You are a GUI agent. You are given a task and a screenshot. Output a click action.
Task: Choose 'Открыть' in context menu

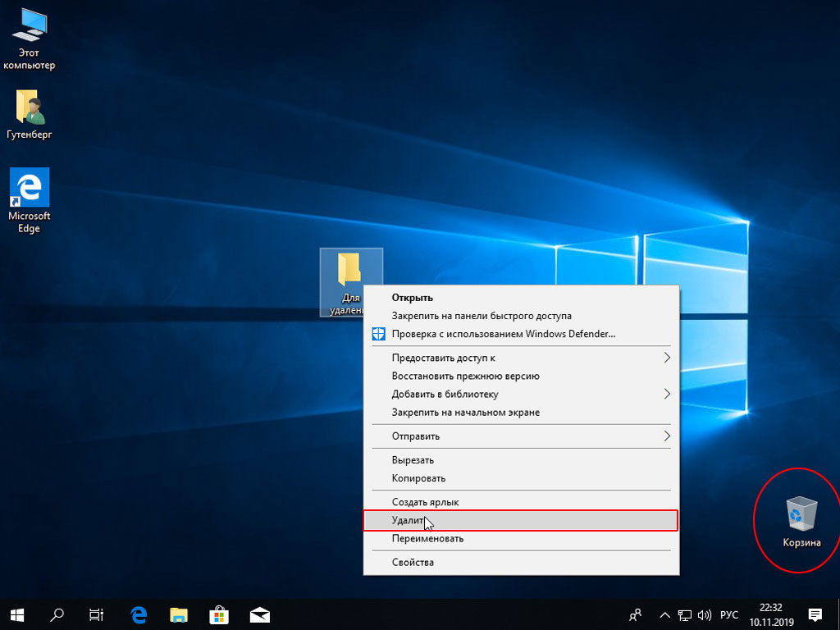click(521, 297)
